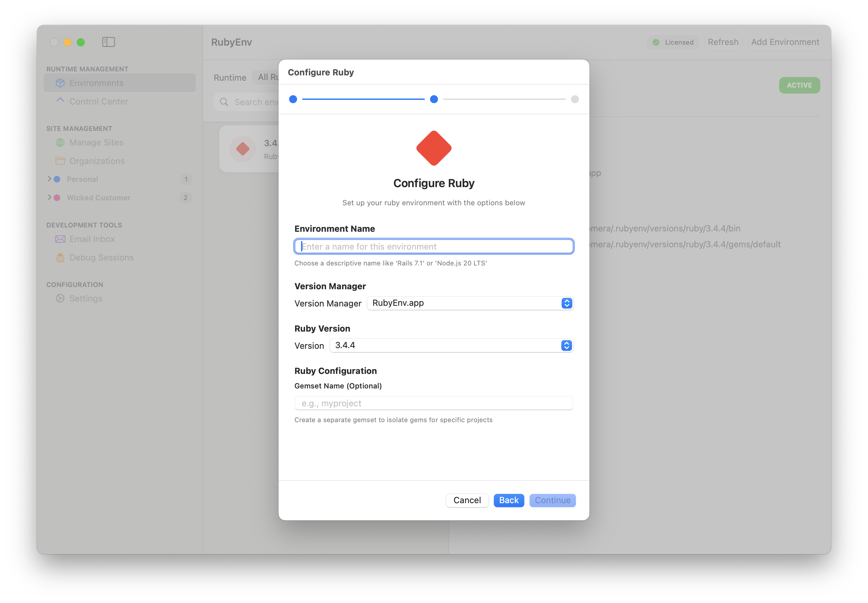This screenshot has width=868, height=603.
Task: Click the Email Inbox envelope icon
Action: tap(60, 239)
